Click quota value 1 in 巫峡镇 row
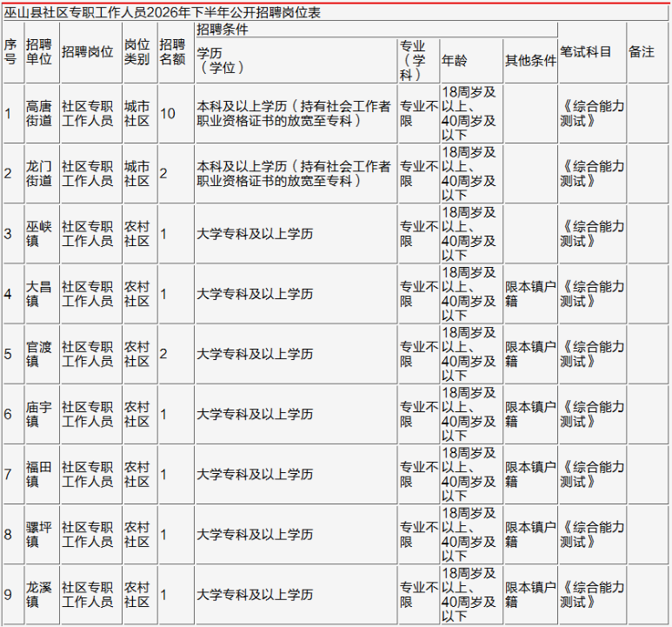This screenshot has width=672, height=627. click(x=163, y=234)
